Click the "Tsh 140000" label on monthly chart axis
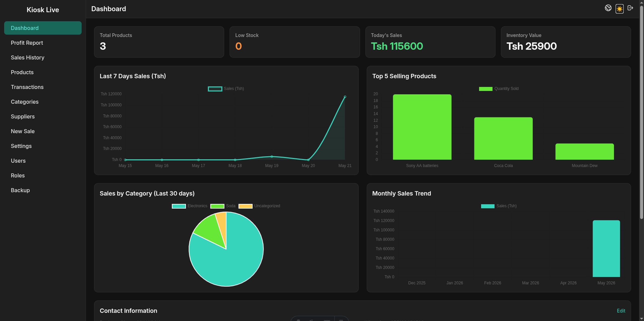644x321 pixels. 384,211
